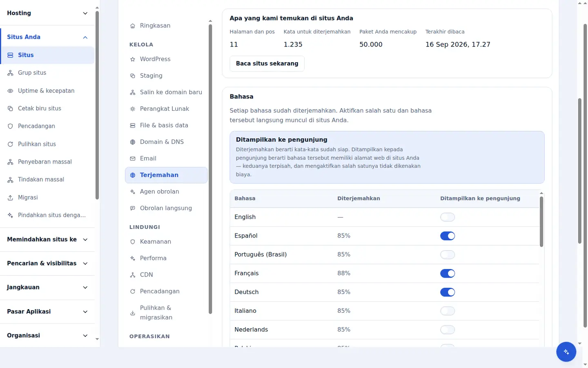Click the Baca situs sekarang button
Screen dimensions: 588x368
pyautogui.click(x=267, y=64)
